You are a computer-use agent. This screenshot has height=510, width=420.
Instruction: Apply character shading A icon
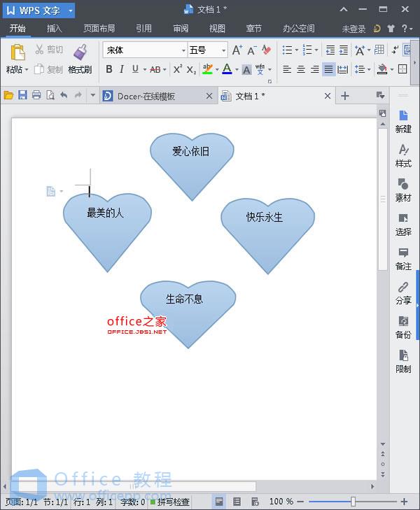click(247, 69)
